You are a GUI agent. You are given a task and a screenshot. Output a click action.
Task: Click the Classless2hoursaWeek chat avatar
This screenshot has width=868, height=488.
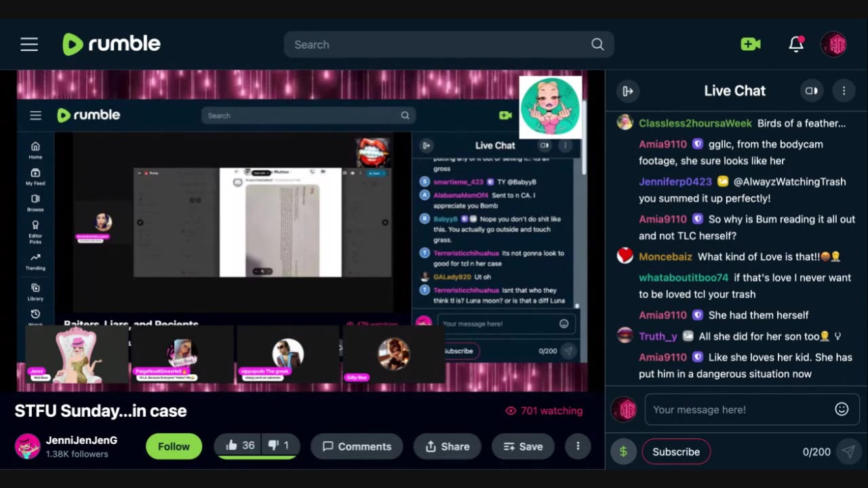625,123
